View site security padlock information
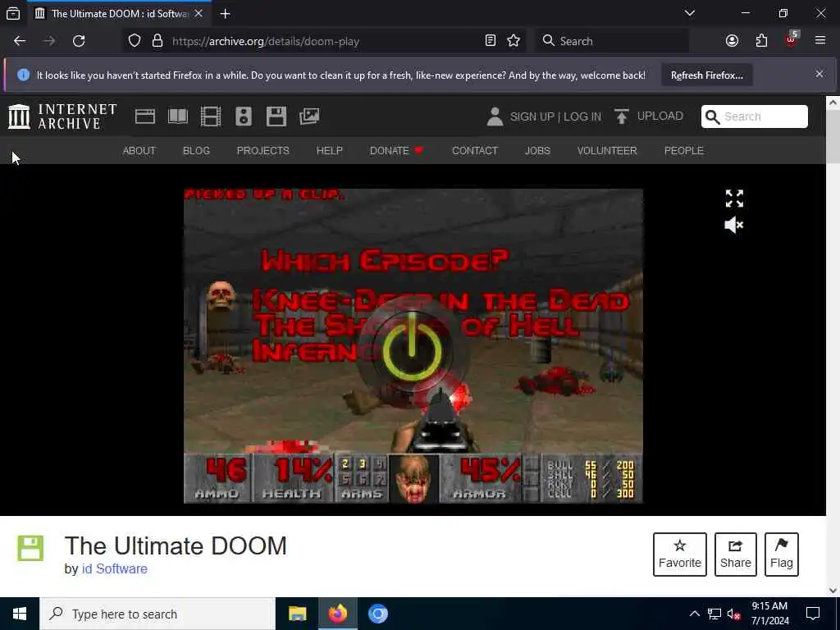This screenshot has width=840, height=630. pyautogui.click(x=157, y=41)
